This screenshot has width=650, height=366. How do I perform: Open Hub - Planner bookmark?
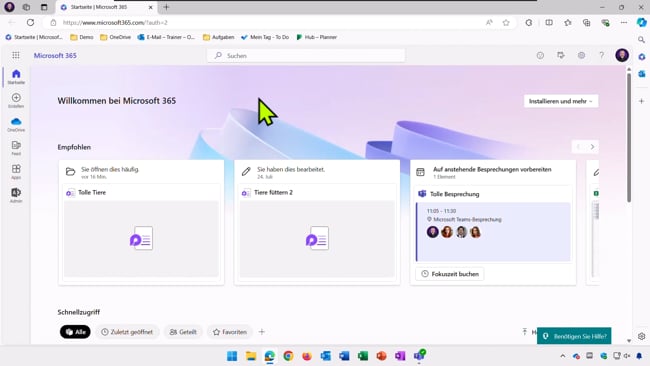(316, 37)
